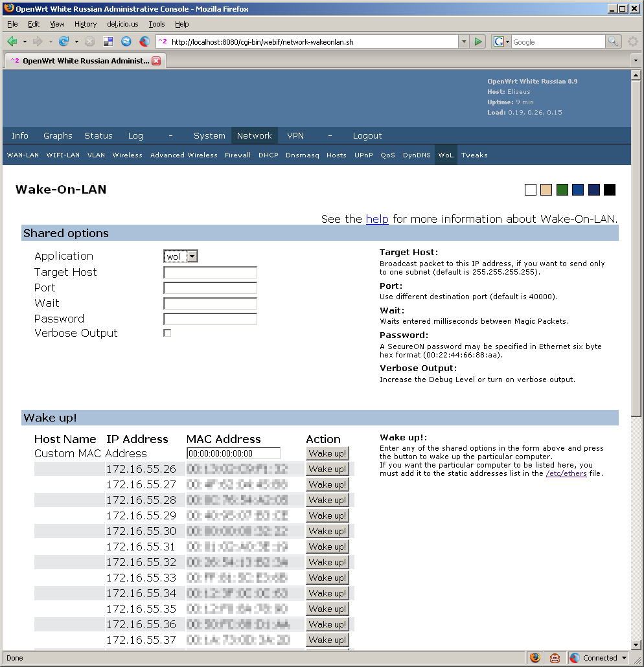Click Wake up! for 172.16.55.30
The height and width of the screenshot is (667, 644).
[x=327, y=531]
